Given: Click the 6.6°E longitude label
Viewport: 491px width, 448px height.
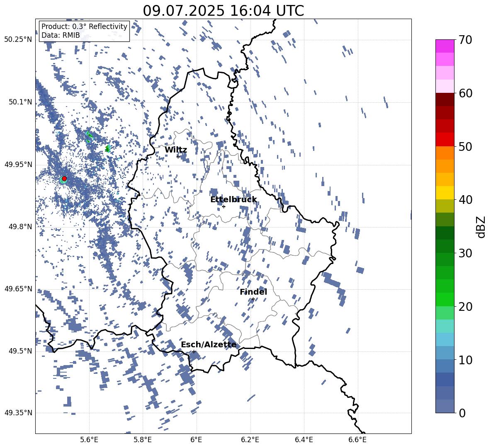Looking at the screenshot, I should click(357, 440).
